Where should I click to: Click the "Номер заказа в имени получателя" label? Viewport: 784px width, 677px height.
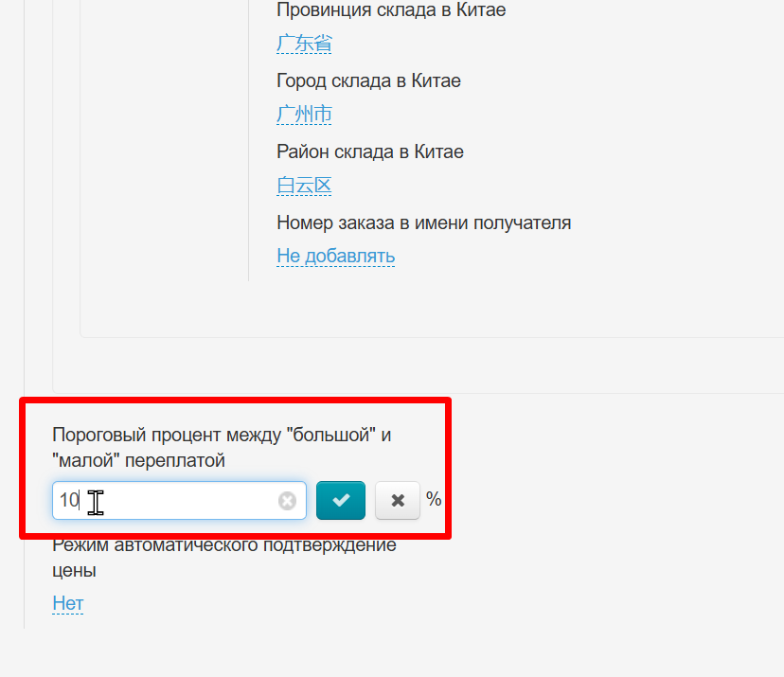423,223
